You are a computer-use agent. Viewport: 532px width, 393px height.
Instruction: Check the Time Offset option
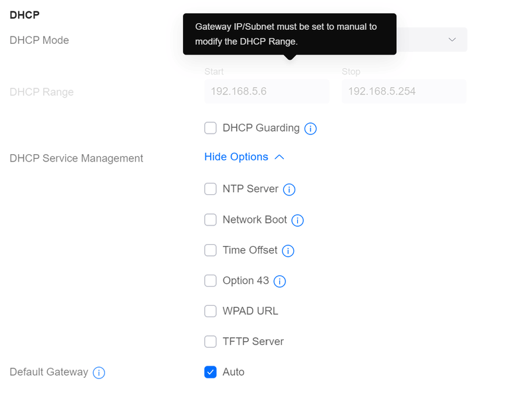point(211,250)
